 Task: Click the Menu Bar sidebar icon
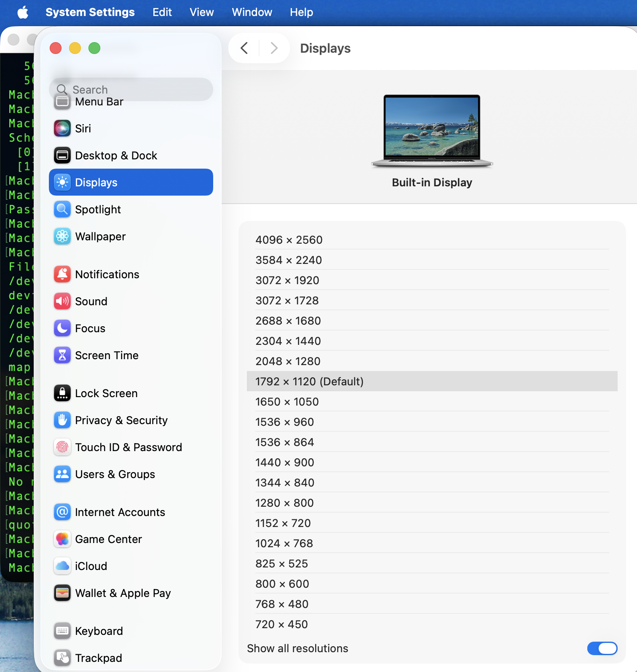62,102
